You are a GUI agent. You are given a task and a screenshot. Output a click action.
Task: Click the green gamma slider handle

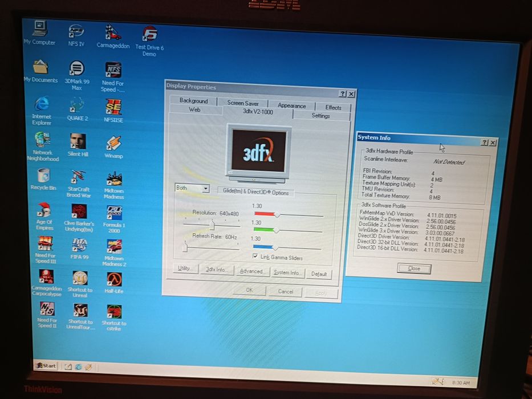276,230
